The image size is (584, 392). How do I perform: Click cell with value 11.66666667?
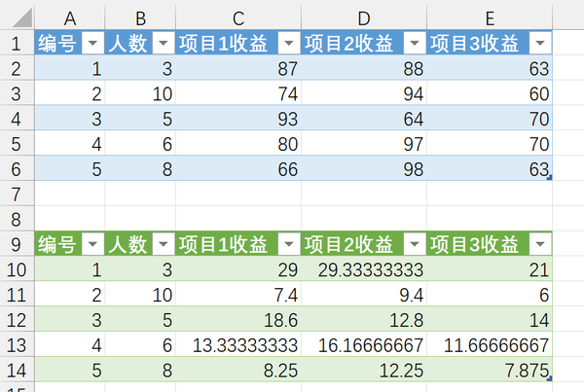[x=490, y=344]
